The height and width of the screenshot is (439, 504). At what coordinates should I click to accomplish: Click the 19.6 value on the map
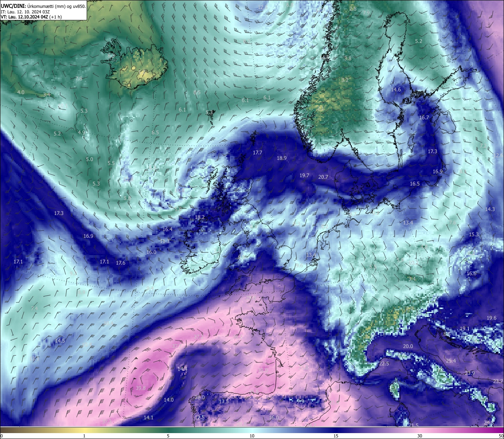click(x=491, y=318)
